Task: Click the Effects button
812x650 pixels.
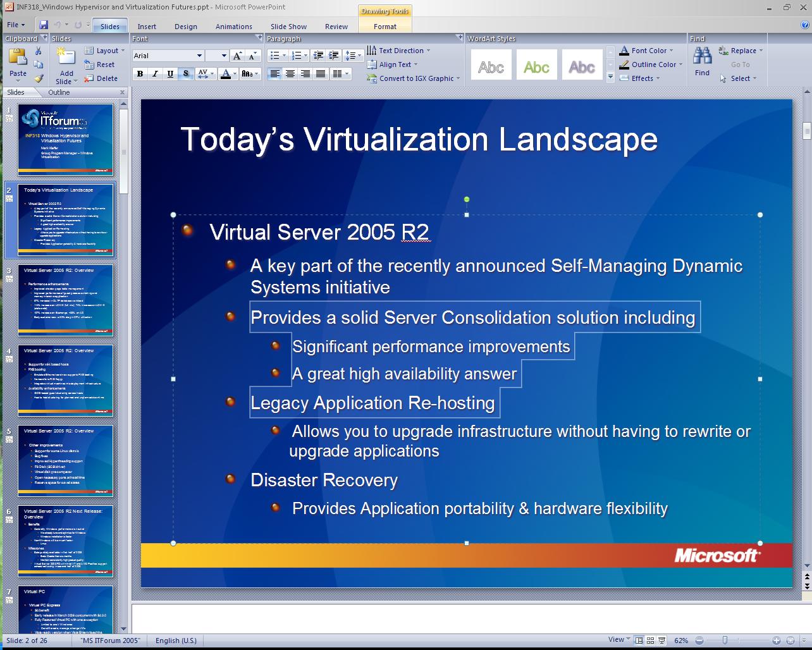Action: tap(639, 78)
